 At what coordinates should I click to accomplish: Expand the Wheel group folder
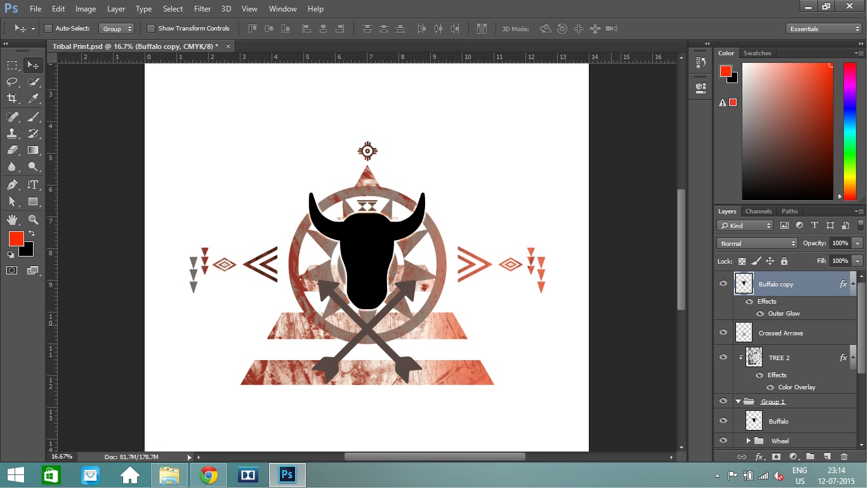[748, 441]
